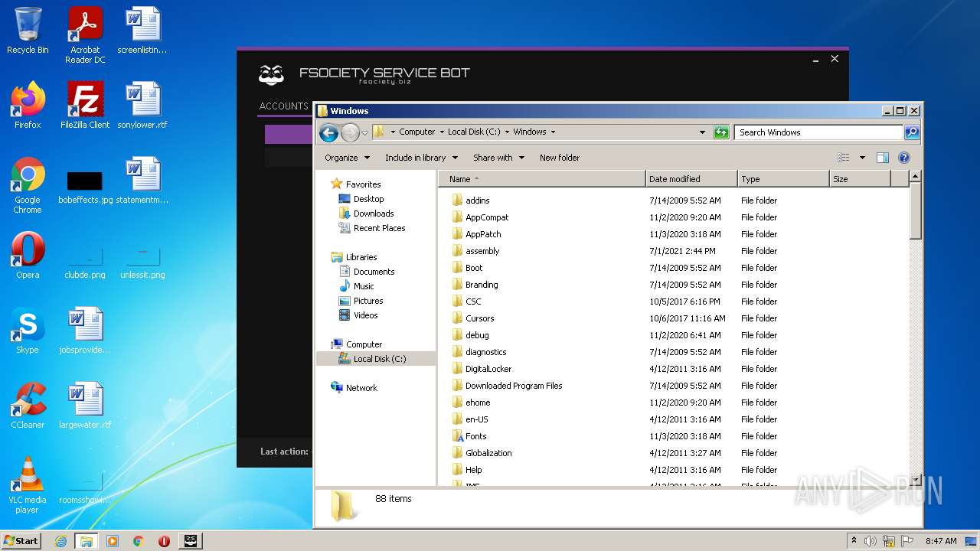Click the search magnifier icon
Image resolution: width=980 pixels, height=551 pixels.
click(x=911, y=132)
